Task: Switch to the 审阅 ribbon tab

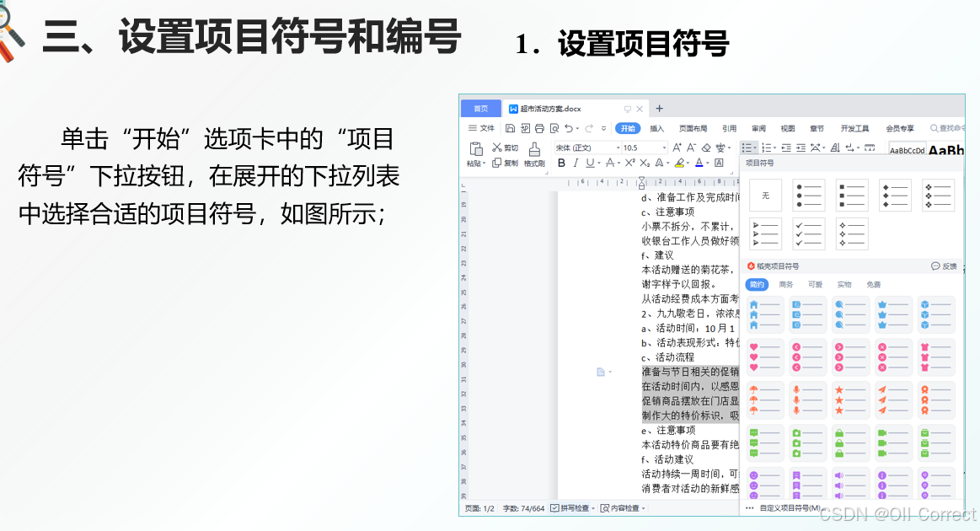Action: click(x=758, y=128)
